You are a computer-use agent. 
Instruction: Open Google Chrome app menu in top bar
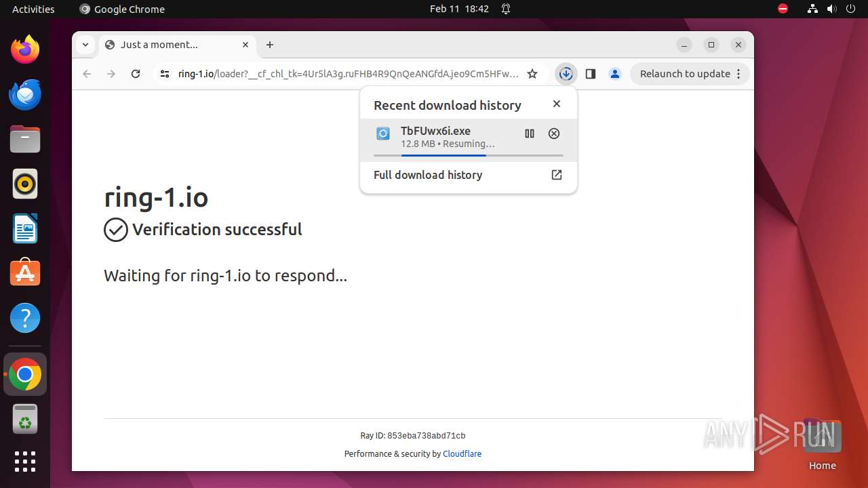tap(122, 9)
